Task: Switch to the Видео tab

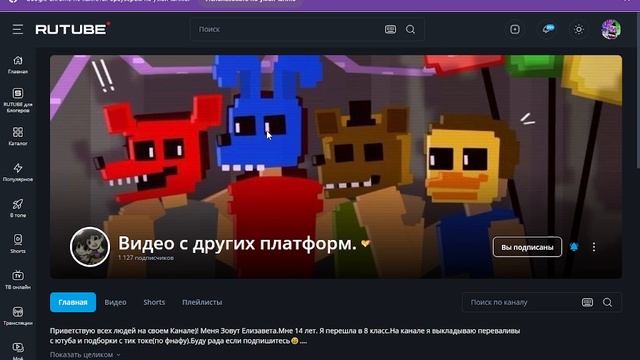Action: 116,302
